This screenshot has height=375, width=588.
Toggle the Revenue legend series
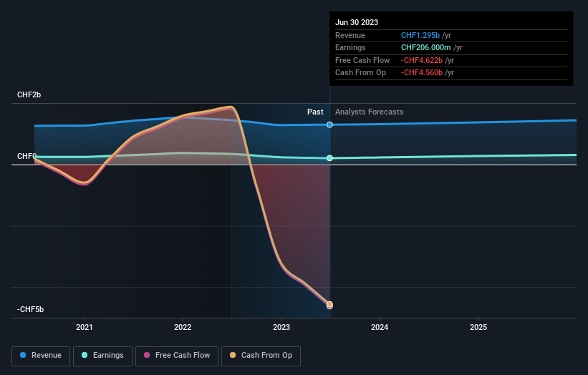41,356
